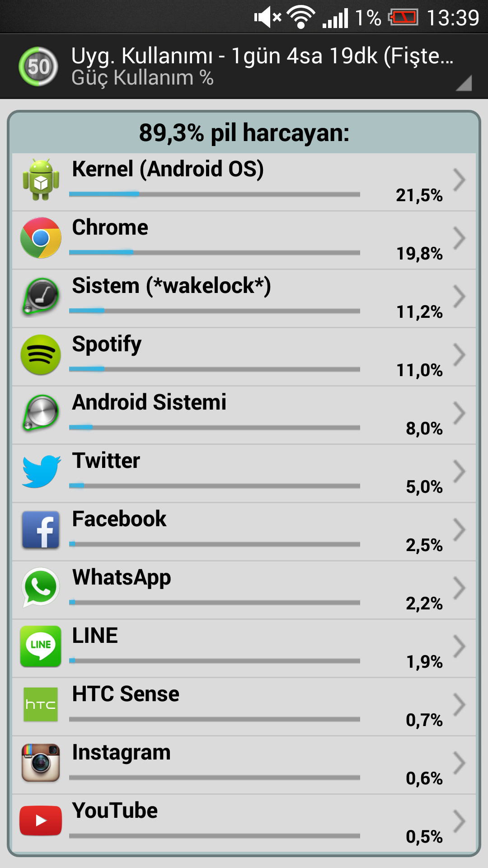Open the Instagram usage entry text

click(x=121, y=753)
